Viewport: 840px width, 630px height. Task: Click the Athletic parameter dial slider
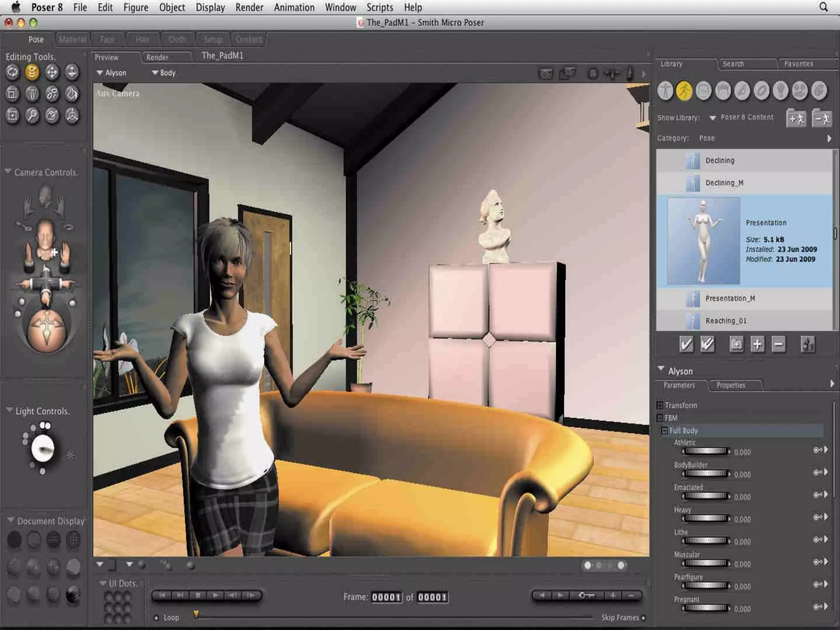(705, 451)
